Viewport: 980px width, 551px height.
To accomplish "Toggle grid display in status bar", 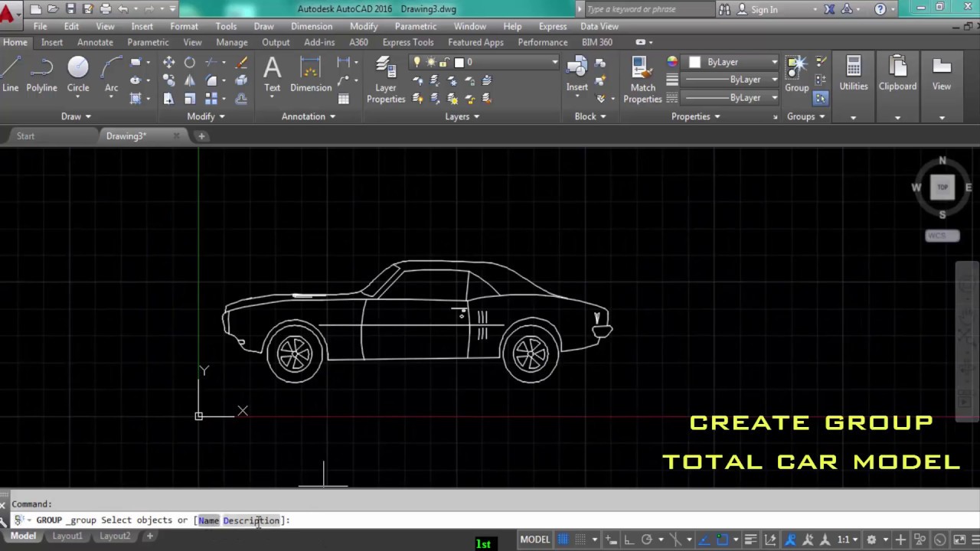I will [x=563, y=540].
